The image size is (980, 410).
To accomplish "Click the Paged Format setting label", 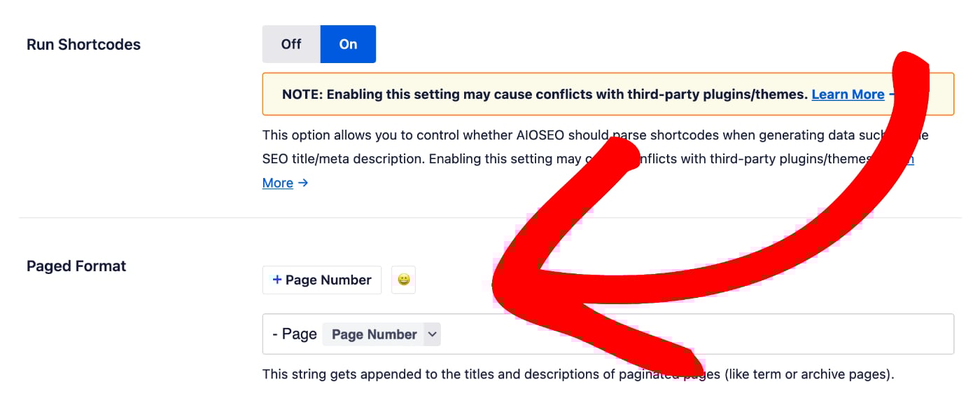I will pyautogui.click(x=76, y=266).
